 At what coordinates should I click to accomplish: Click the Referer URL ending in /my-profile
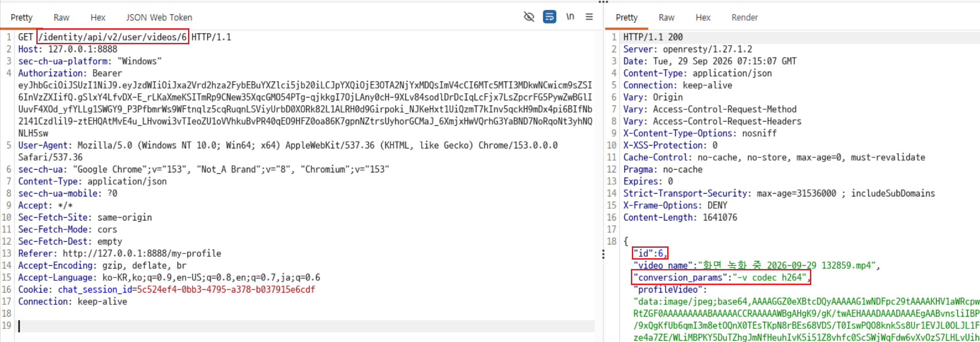[x=142, y=253]
